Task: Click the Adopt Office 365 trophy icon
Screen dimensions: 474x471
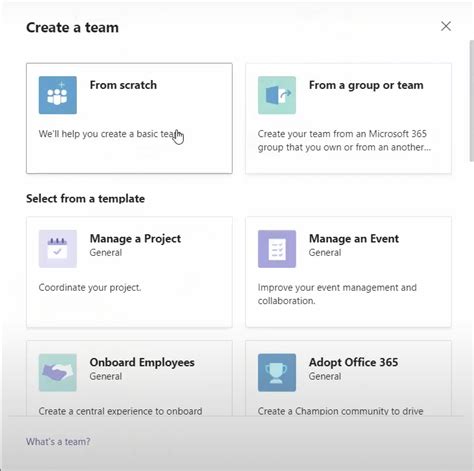Action: [277, 372]
